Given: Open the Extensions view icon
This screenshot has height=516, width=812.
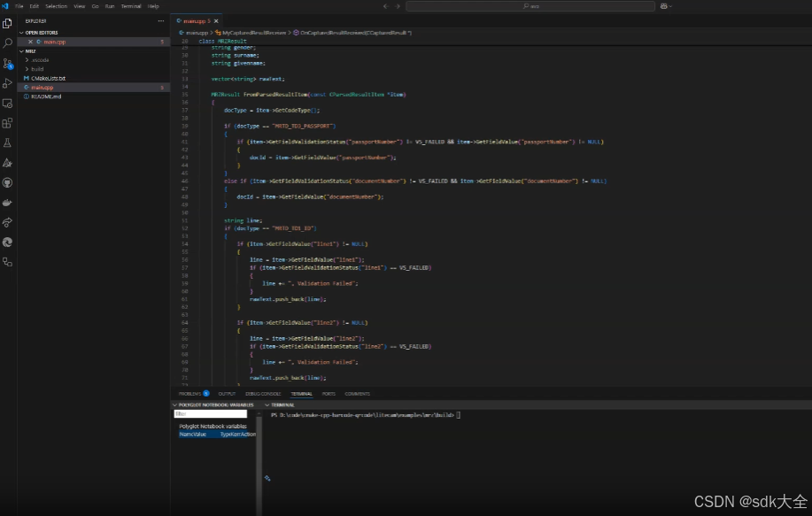Looking at the screenshot, I should pos(7,123).
